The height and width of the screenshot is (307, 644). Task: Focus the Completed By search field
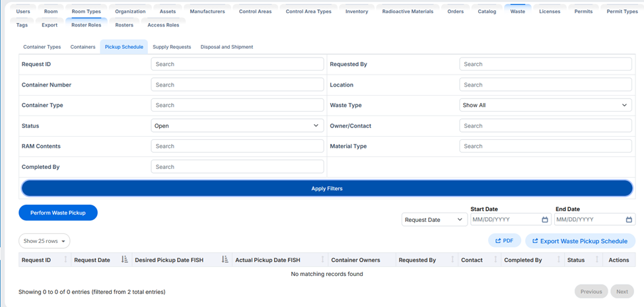pyautogui.click(x=237, y=166)
